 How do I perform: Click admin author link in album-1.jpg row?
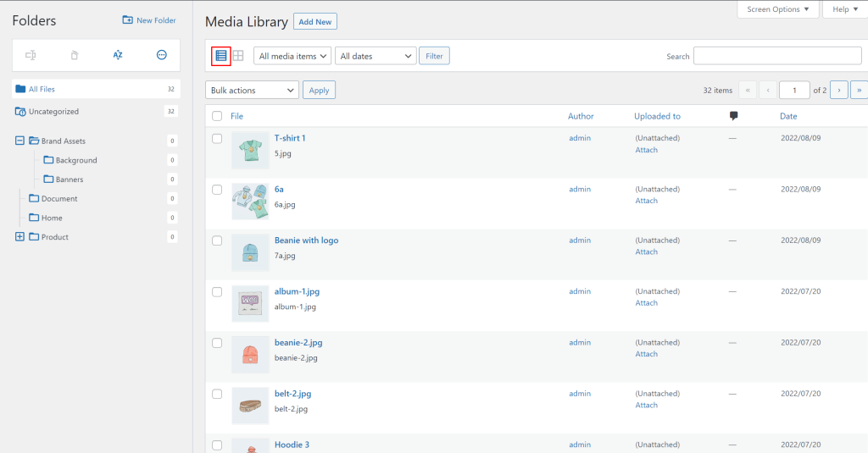(580, 291)
